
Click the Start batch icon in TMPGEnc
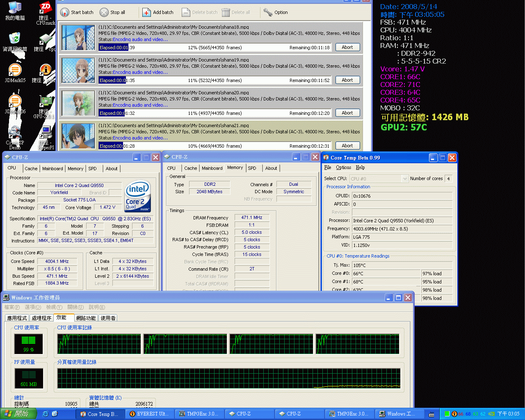(x=64, y=12)
